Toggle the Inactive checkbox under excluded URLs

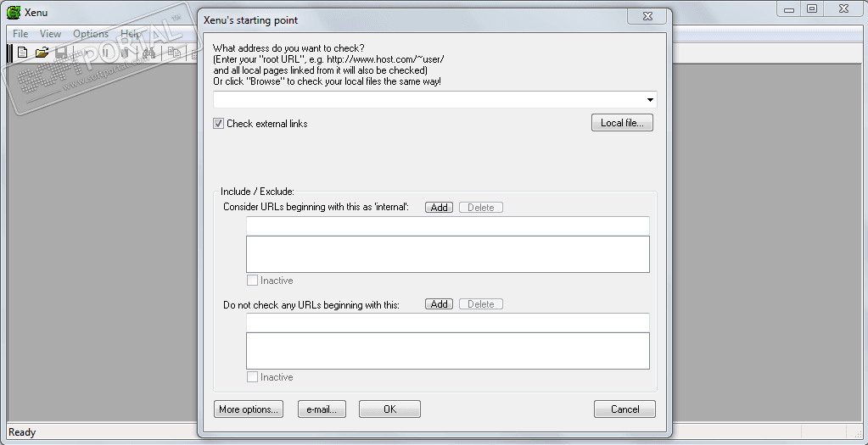point(252,377)
